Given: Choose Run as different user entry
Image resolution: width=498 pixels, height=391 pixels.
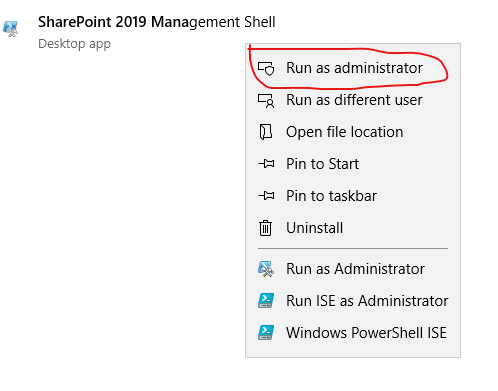Looking at the screenshot, I should 353,100.
